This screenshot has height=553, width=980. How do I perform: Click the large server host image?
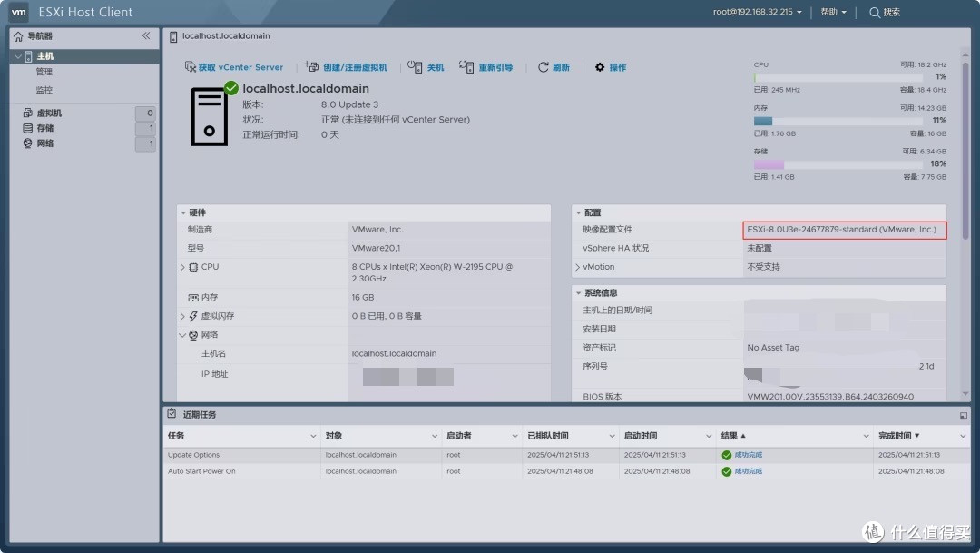click(210, 116)
